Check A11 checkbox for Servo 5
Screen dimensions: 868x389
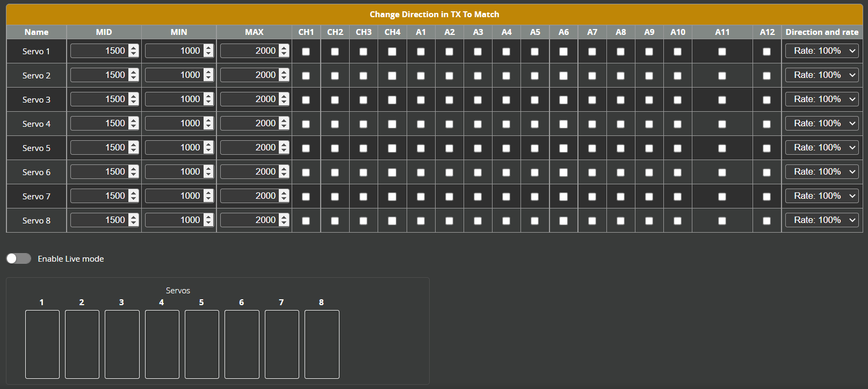722,148
